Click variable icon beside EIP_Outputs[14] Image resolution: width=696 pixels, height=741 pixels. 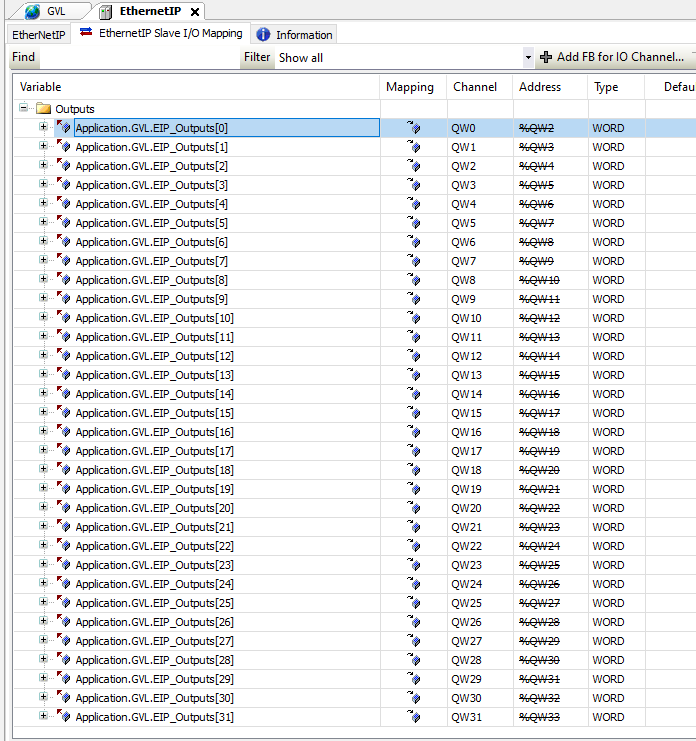click(x=64, y=394)
